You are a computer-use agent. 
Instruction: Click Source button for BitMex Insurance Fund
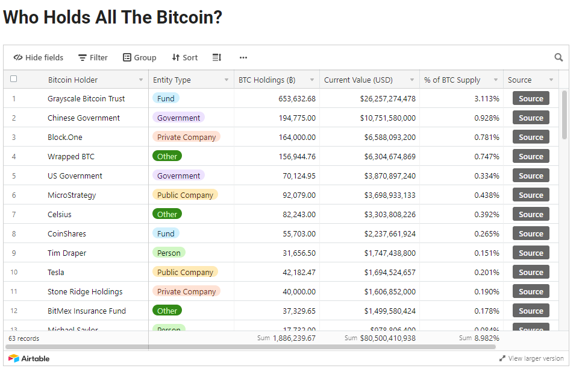coord(531,311)
